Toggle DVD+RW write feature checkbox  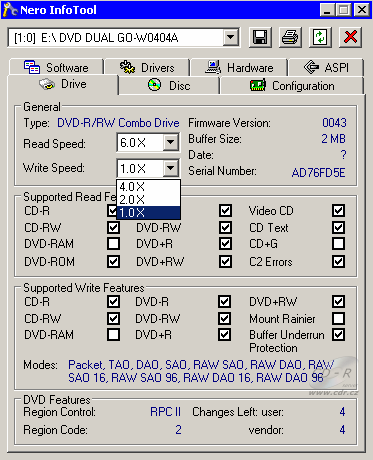click(338, 302)
